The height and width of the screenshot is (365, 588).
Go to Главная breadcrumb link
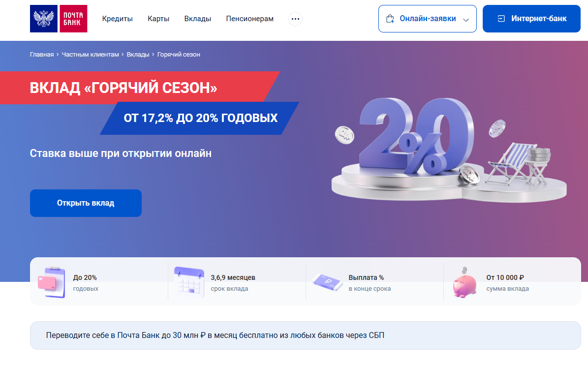pos(42,54)
